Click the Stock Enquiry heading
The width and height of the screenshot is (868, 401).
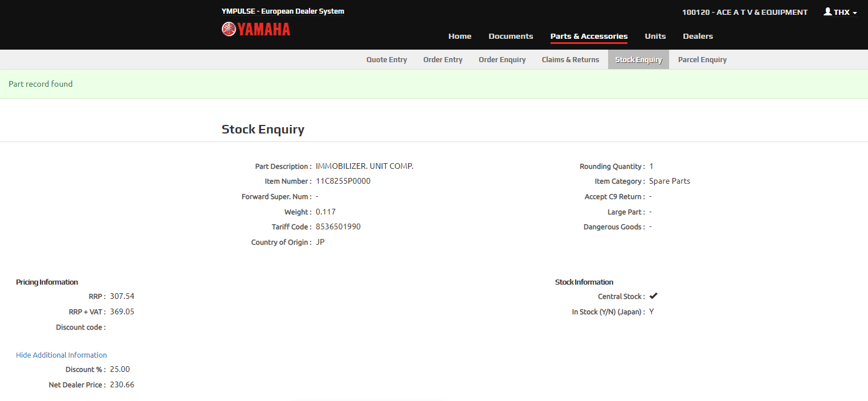[x=263, y=129]
